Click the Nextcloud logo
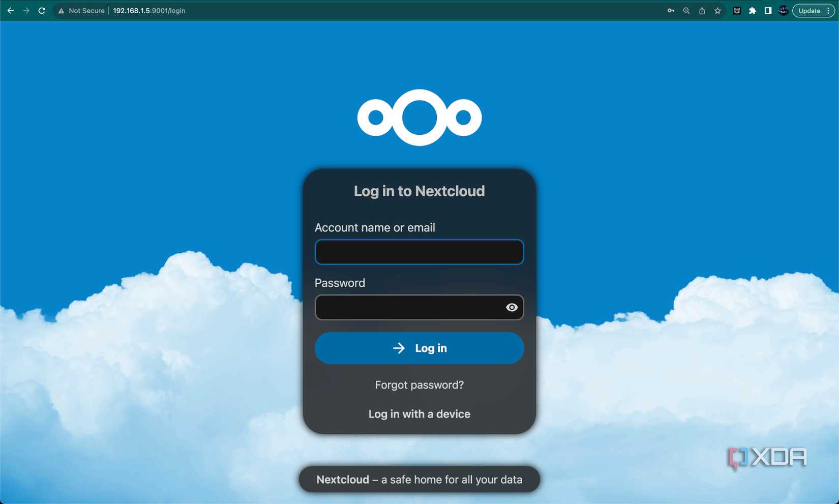Viewport: 839px width, 504px height. click(420, 117)
